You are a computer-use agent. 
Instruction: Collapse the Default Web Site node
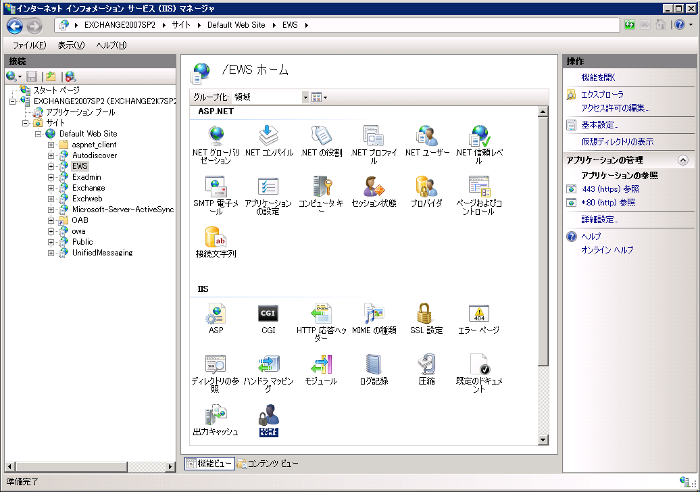point(38,133)
